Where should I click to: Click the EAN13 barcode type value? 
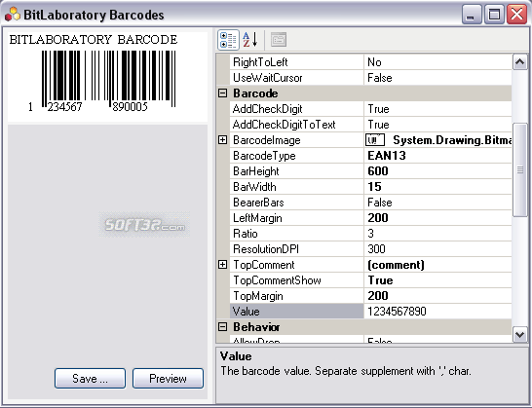(x=387, y=156)
